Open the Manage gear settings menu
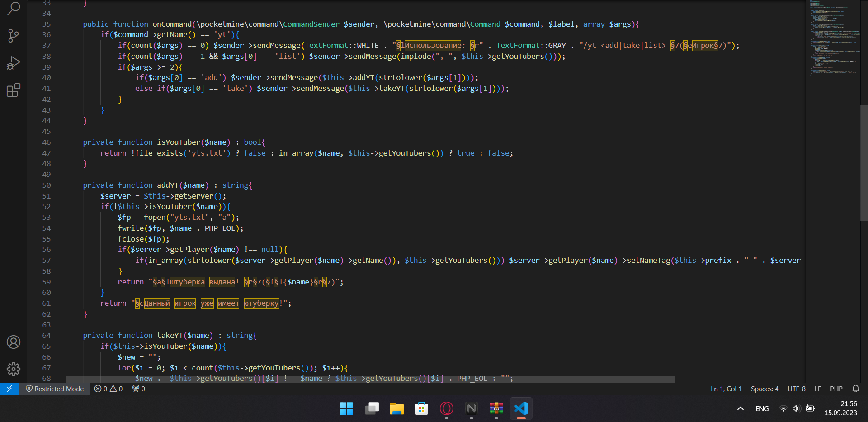This screenshot has height=422, width=868. [x=14, y=369]
